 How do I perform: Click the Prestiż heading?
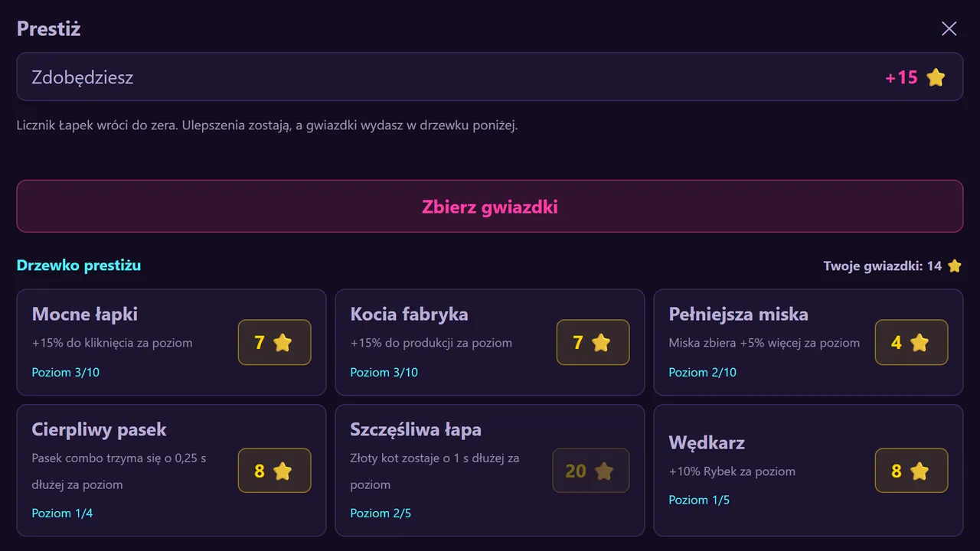tap(49, 29)
